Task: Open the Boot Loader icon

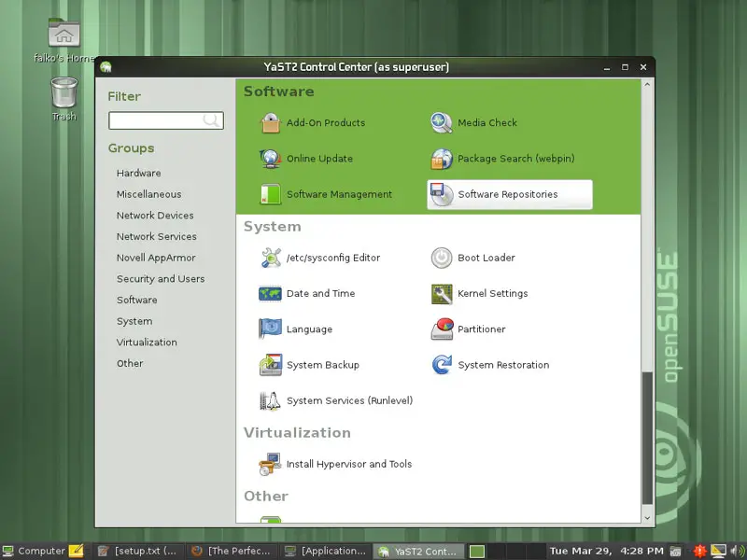Action: 442,258
